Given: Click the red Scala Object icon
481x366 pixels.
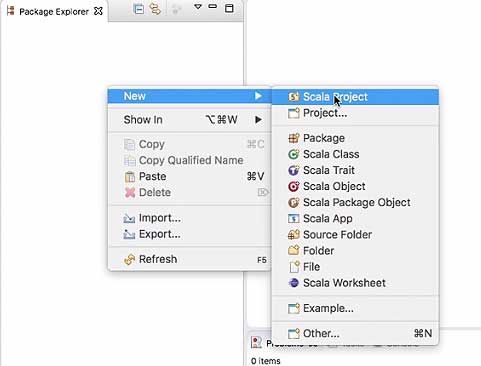Looking at the screenshot, I should (x=294, y=186).
